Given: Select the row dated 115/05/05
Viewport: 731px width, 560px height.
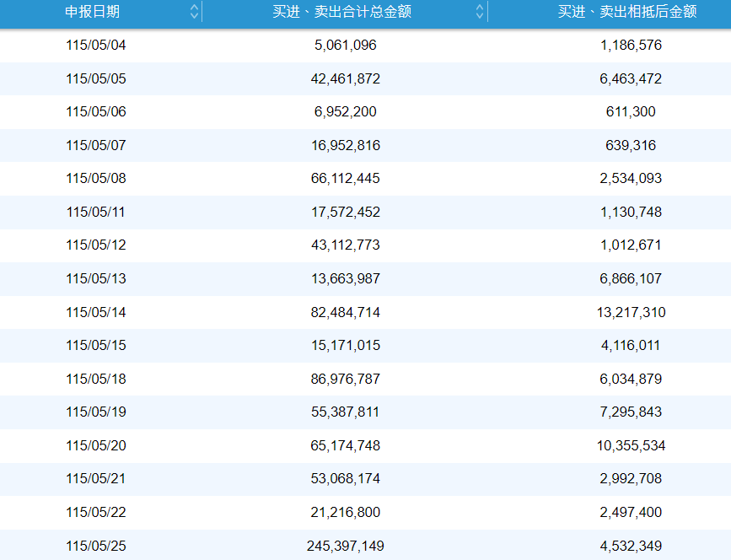Looking at the screenshot, I should click(366, 78).
